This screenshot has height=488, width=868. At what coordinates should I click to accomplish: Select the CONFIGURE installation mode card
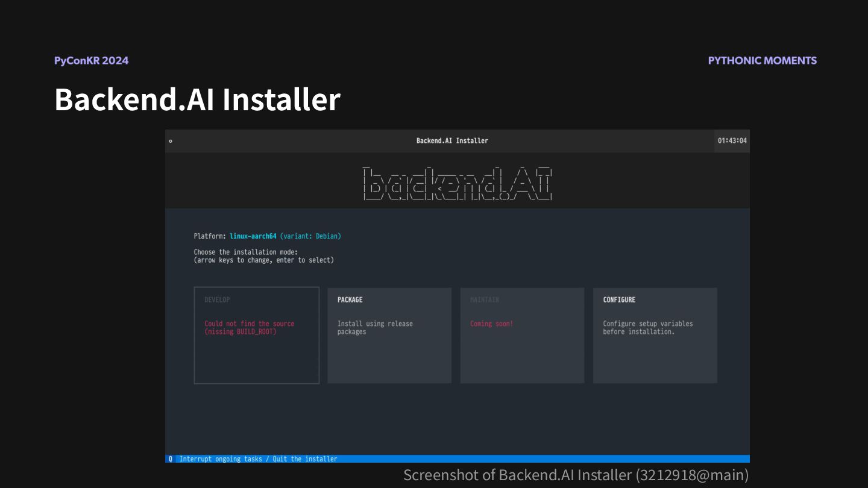[655, 335]
